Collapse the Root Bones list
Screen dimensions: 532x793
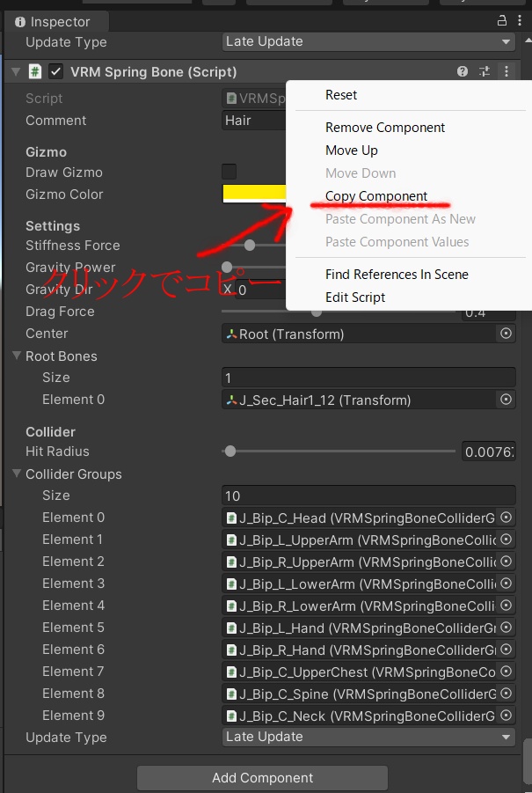[x=18, y=356]
